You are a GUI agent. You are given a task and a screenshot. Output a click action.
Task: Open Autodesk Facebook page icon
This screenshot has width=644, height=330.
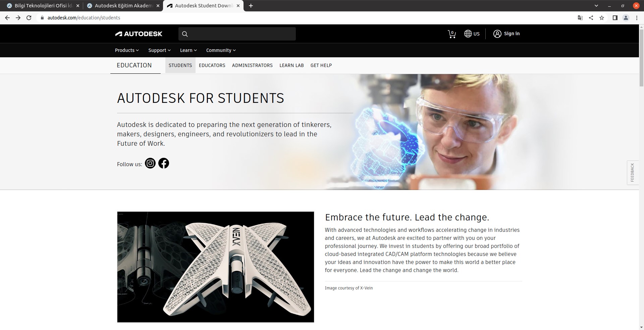coord(164,163)
